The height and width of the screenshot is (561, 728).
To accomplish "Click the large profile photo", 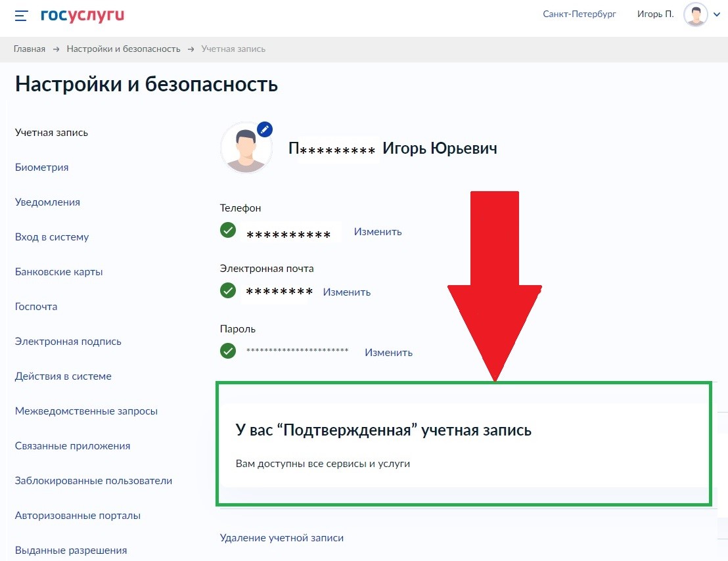I will click(x=246, y=148).
